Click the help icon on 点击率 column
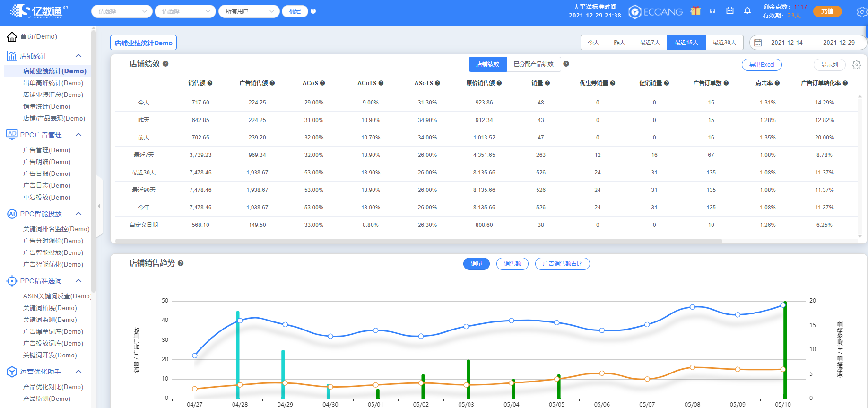This screenshot has width=868, height=408. (x=777, y=83)
